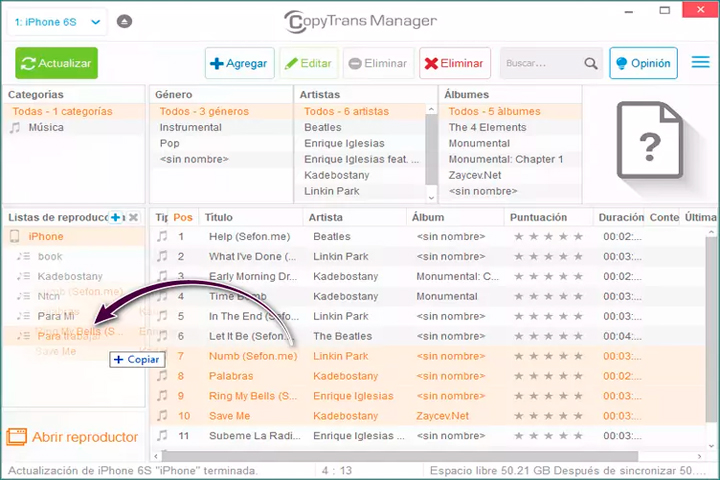720x480 pixels.
Task: Click the red Eliminar button
Action: tap(455, 63)
